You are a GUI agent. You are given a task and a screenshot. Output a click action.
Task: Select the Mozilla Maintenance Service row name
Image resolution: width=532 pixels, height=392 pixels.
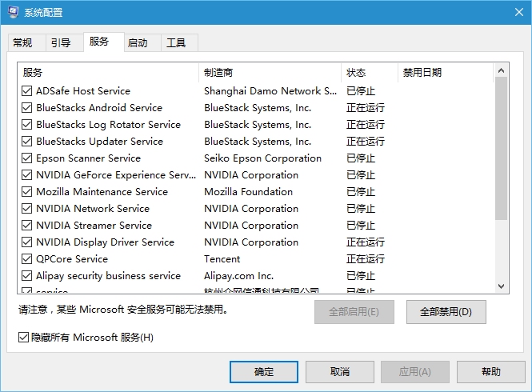(x=102, y=192)
